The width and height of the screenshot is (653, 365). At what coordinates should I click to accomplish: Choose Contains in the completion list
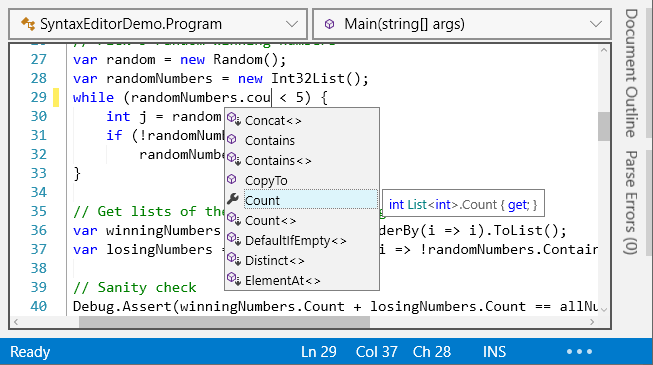[x=302, y=140]
